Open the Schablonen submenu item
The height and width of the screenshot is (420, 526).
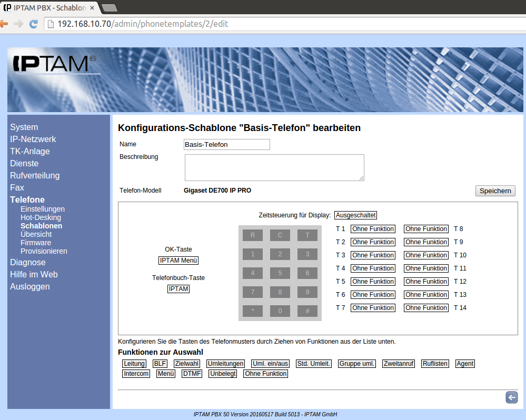pos(41,226)
